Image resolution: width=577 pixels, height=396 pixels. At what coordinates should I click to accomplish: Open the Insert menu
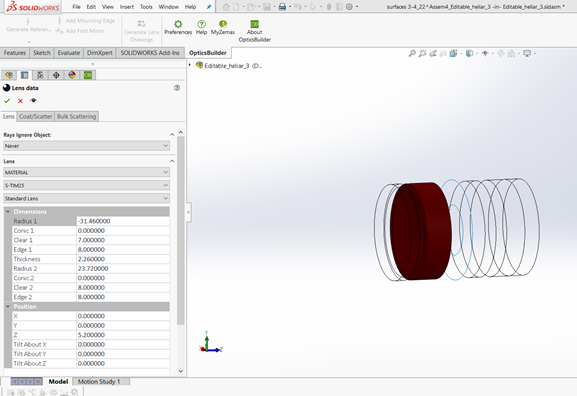127,7
